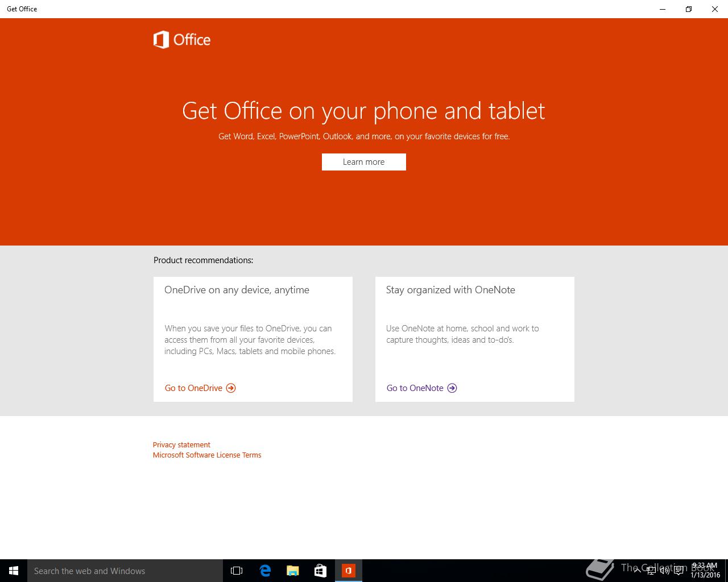Click the Search the web and Windows box

(x=125, y=571)
